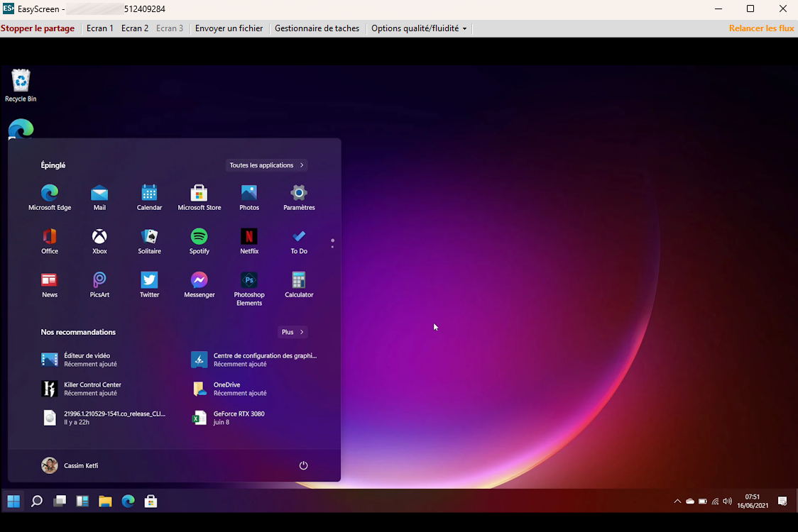Click the Windows Start button

tap(13, 501)
